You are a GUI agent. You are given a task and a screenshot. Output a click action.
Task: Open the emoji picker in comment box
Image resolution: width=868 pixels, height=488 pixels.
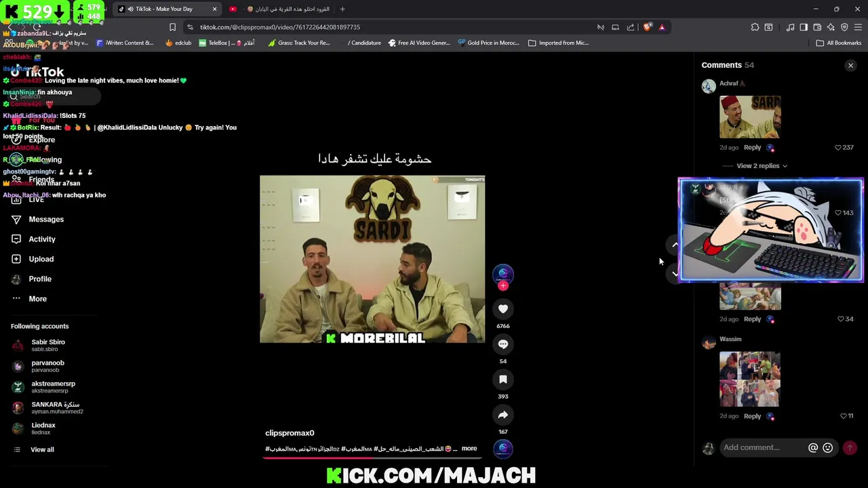pyautogui.click(x=827, y=447)
